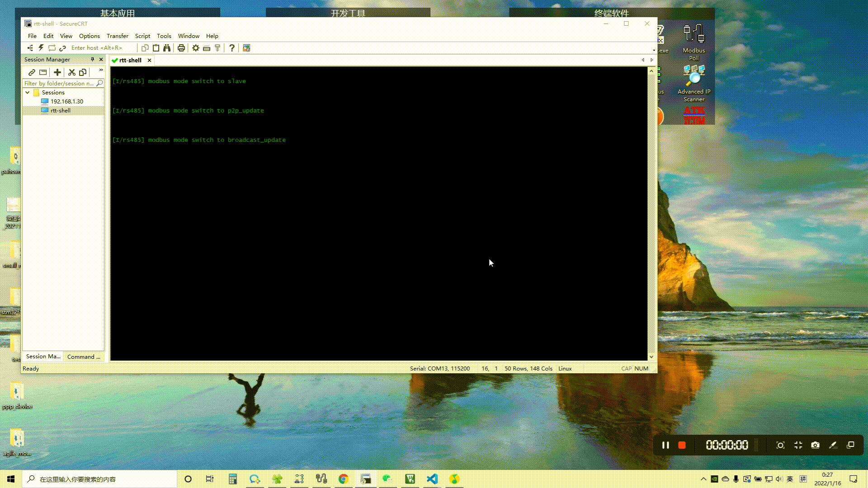Collapse the Sessions folder tree
This screenshot has height=488, width=868.
tap(28, 92)
